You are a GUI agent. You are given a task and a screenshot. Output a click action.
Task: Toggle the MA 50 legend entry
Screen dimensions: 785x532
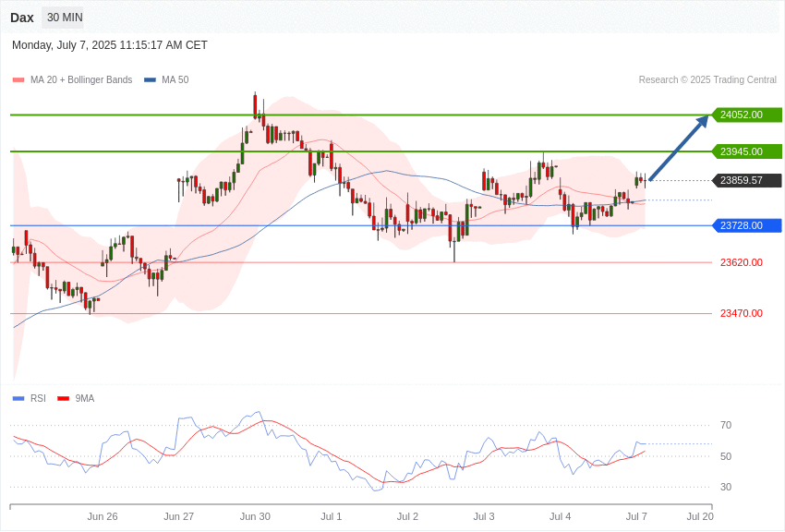click(x=166, y=80)
